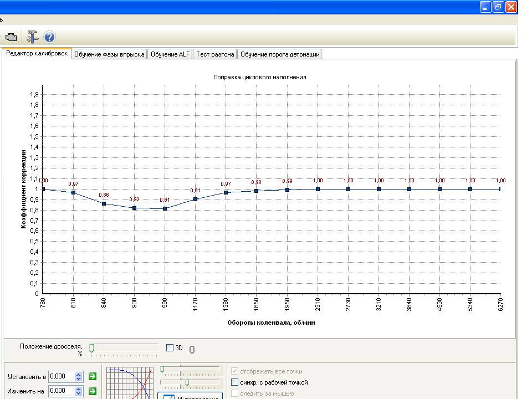Select the 0,81 data point at 990 rpm
This screenshot has height=399, width=532.
point(165,209)
